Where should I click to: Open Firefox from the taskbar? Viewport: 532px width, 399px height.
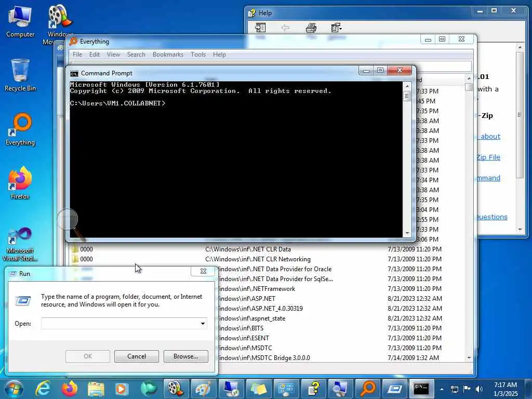tap(69, 389)
